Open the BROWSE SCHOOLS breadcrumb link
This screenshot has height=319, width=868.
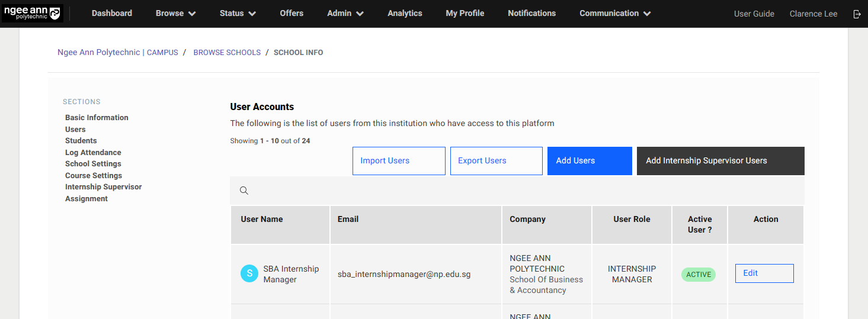[227, 53]
